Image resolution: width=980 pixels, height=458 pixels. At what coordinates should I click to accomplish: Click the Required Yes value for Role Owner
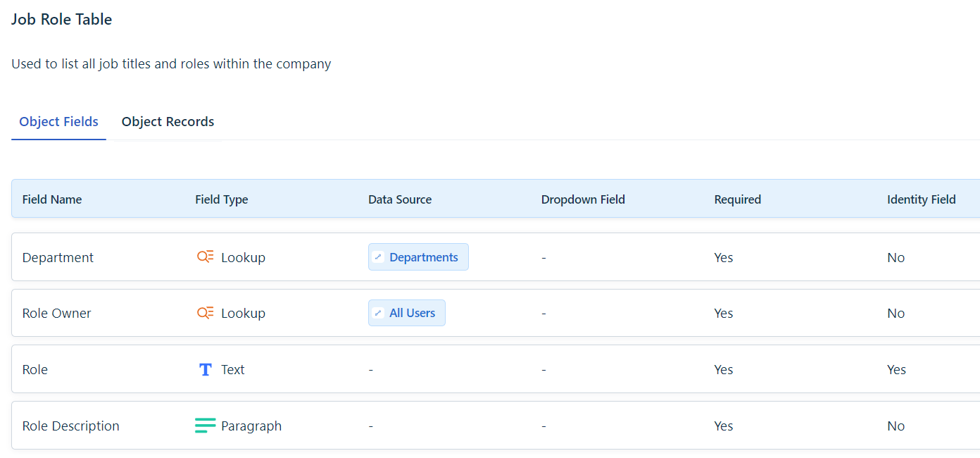(724, 313)
